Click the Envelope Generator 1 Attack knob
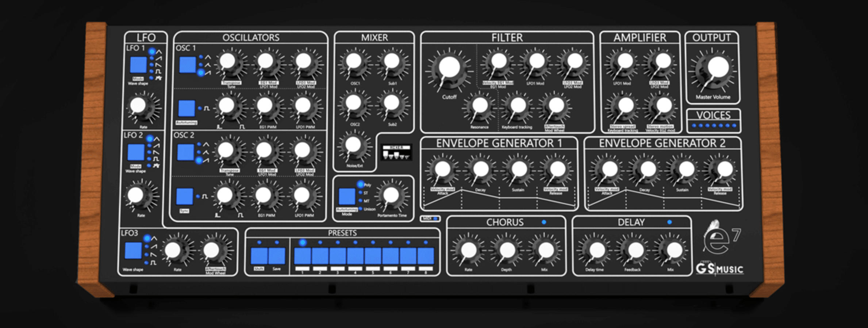The height and width of the screenshot is (328, 868). [x=443, y=169]
